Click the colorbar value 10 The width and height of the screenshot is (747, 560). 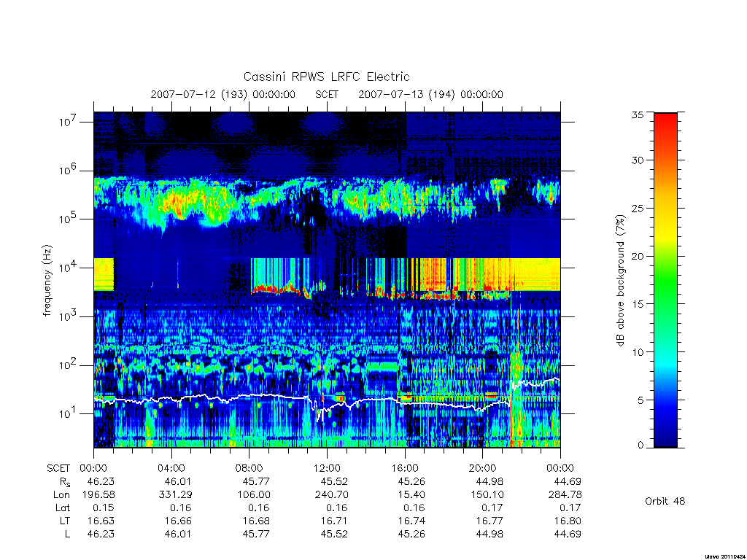click(x=638, y=351)
